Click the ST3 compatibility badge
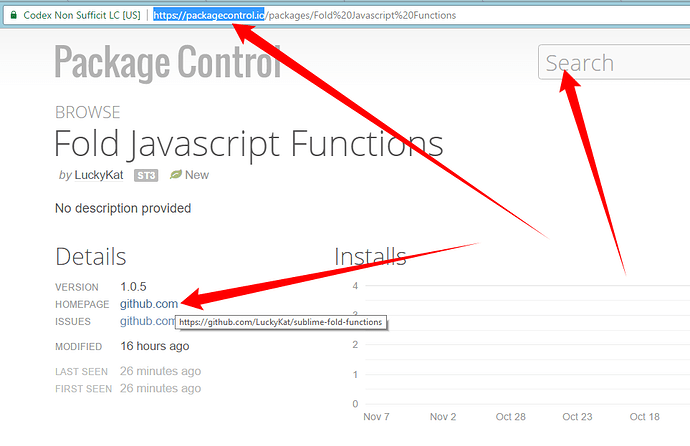This screenshot has height=446, width=690. 146,175
